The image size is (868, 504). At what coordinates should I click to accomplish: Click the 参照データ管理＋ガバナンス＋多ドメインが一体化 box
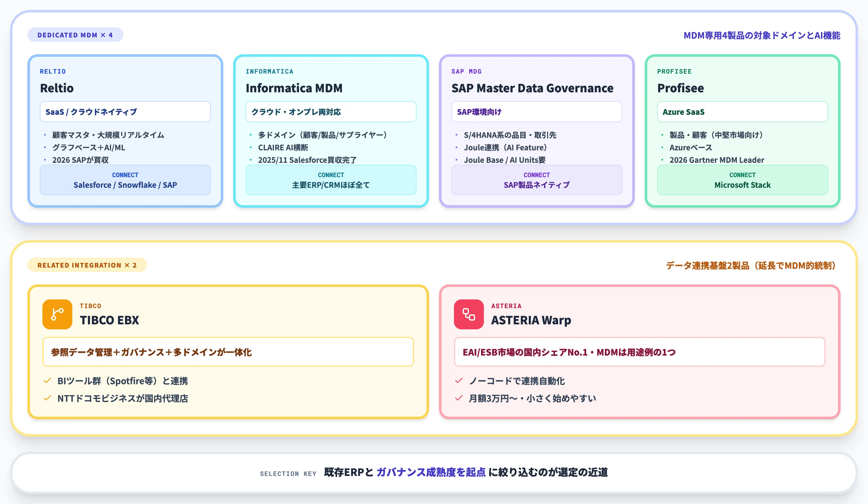coord(228,352)
